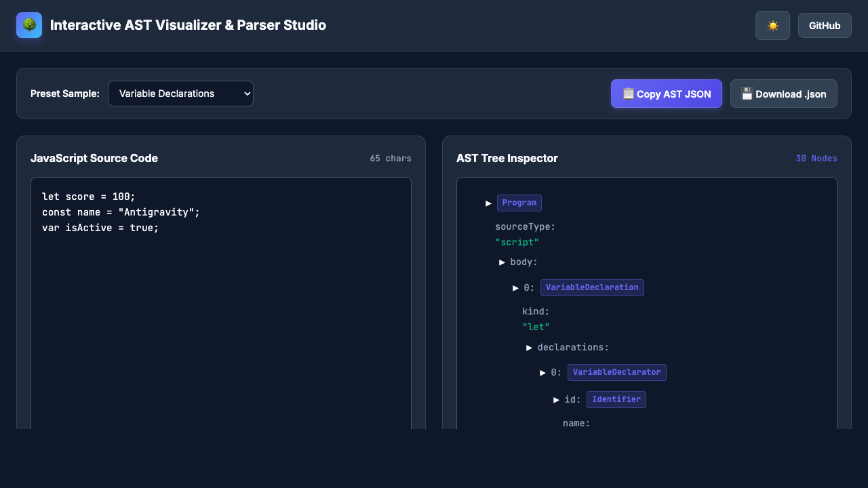This screenshot has width=868, height=488.
Task: Click the AST Tree Inspector heading
Action: pyautogui.click(x=507, y=158)
